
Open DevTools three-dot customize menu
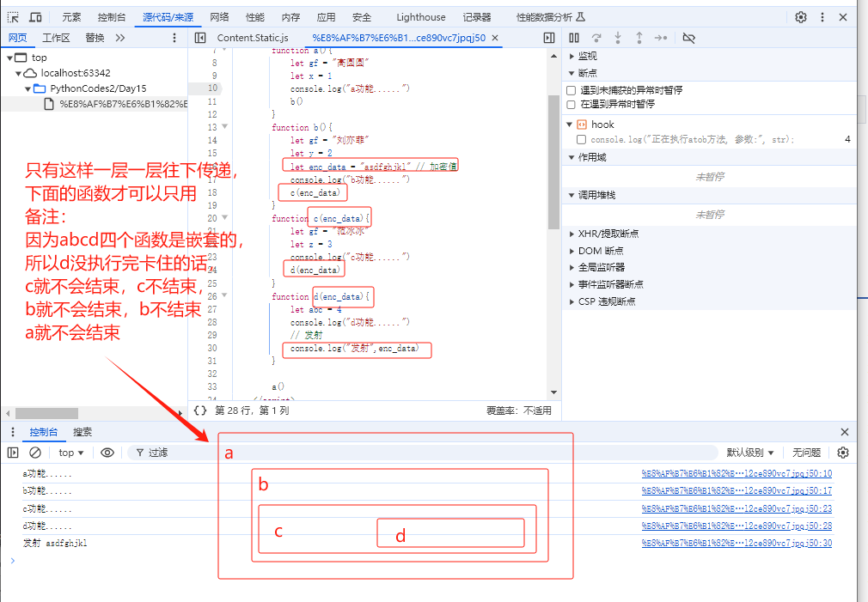point(822,17)
